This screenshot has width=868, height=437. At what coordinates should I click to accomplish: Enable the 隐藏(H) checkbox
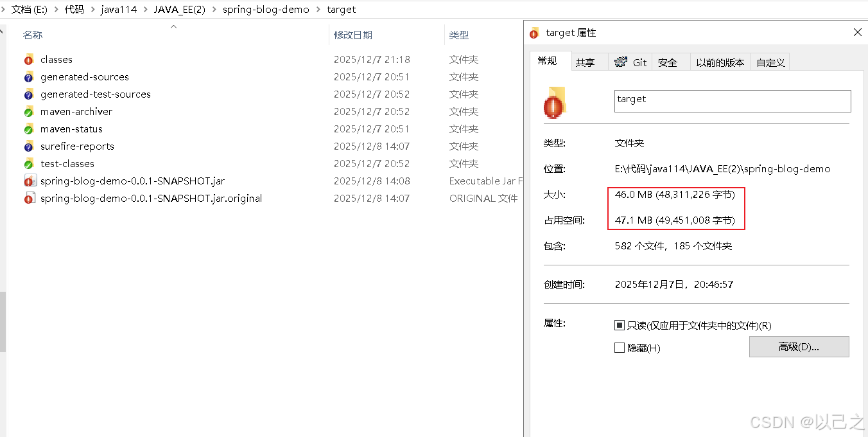pyautogui.click(x=620, y=348)
